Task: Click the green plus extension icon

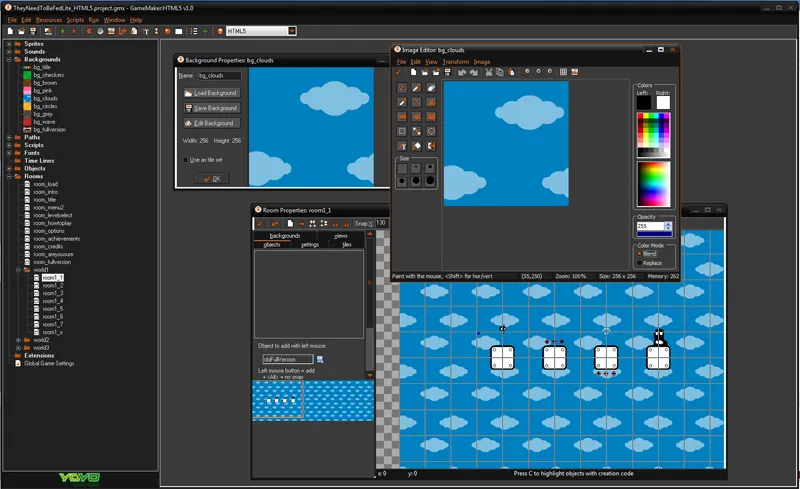Action: tap(205, 31)
